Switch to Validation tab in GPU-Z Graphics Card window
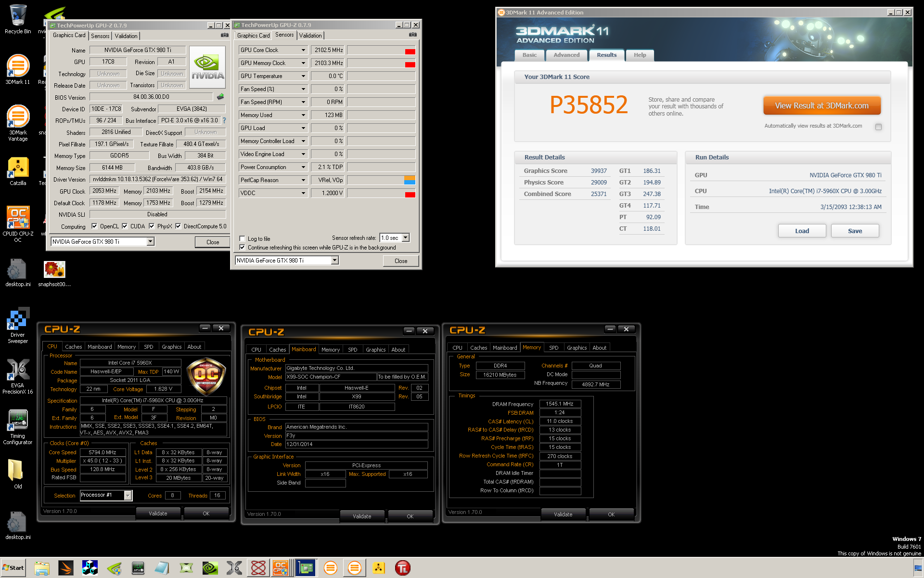Image resolution: width=924 pixels, height=578 pixels. 126,36
